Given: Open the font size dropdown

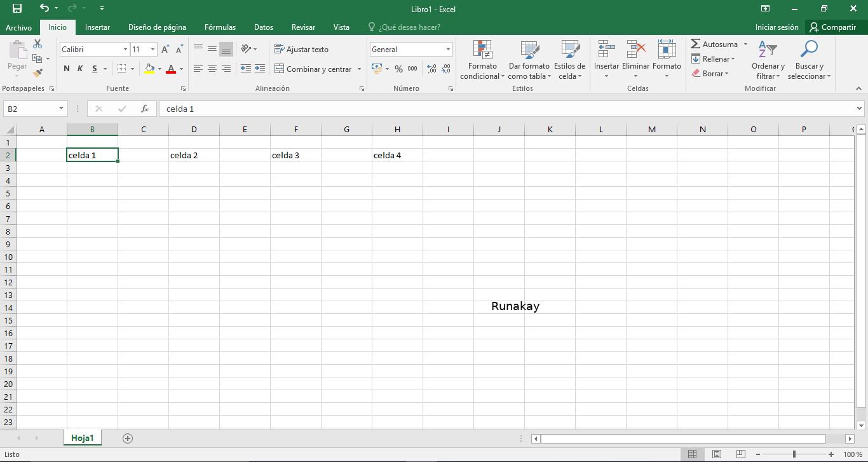Looking at the screenshot, I should [x=151, y=49].
